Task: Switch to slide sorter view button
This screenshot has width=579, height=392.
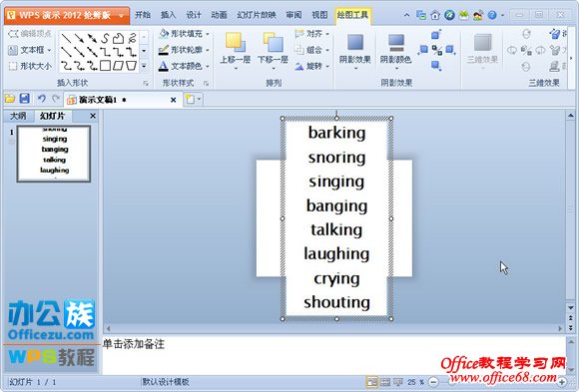Action: [385, 382]
